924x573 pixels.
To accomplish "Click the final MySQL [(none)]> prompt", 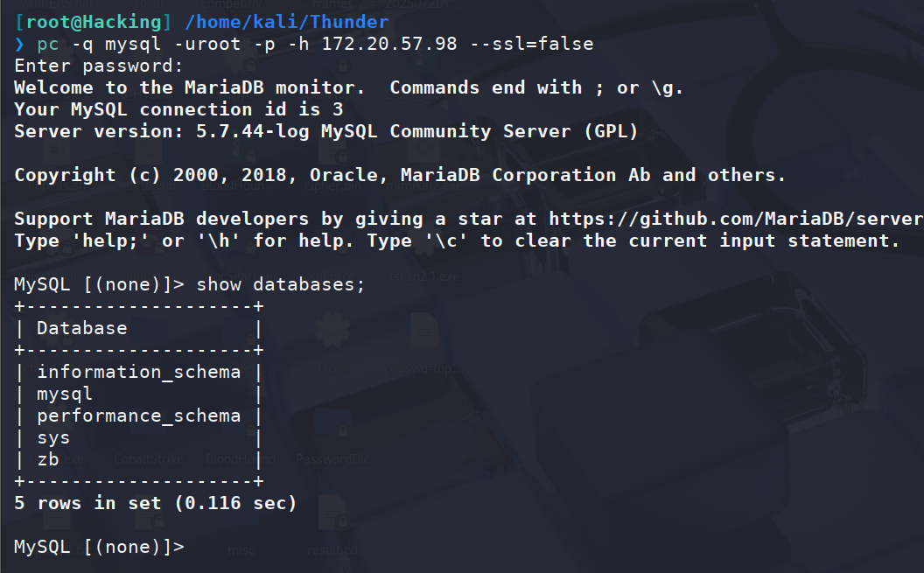I will pyautogui.click(x=99, y=547).
